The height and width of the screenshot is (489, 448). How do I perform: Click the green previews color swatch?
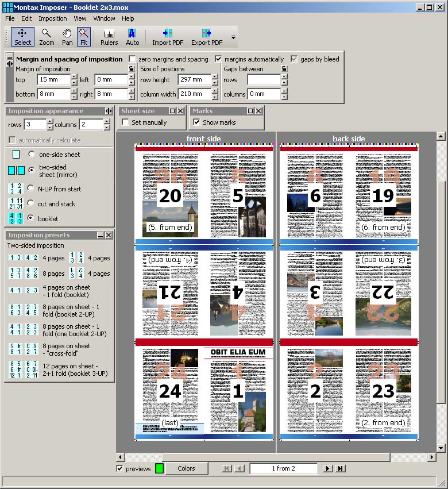tap(159, 468)
